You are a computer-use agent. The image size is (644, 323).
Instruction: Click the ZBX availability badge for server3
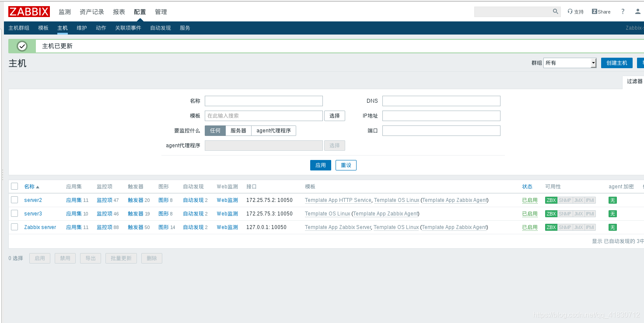tap(551, 214)
